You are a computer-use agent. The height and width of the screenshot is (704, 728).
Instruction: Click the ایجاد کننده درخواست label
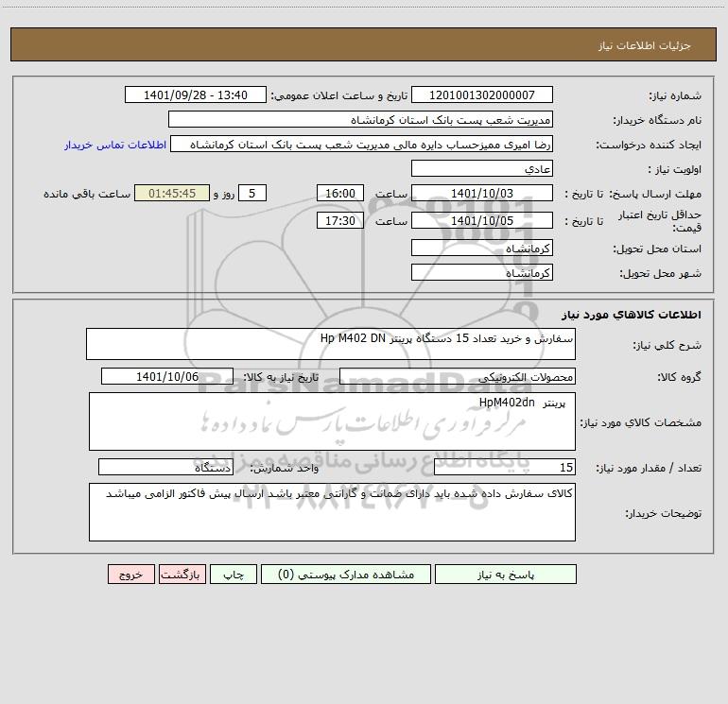coord(649,145)
